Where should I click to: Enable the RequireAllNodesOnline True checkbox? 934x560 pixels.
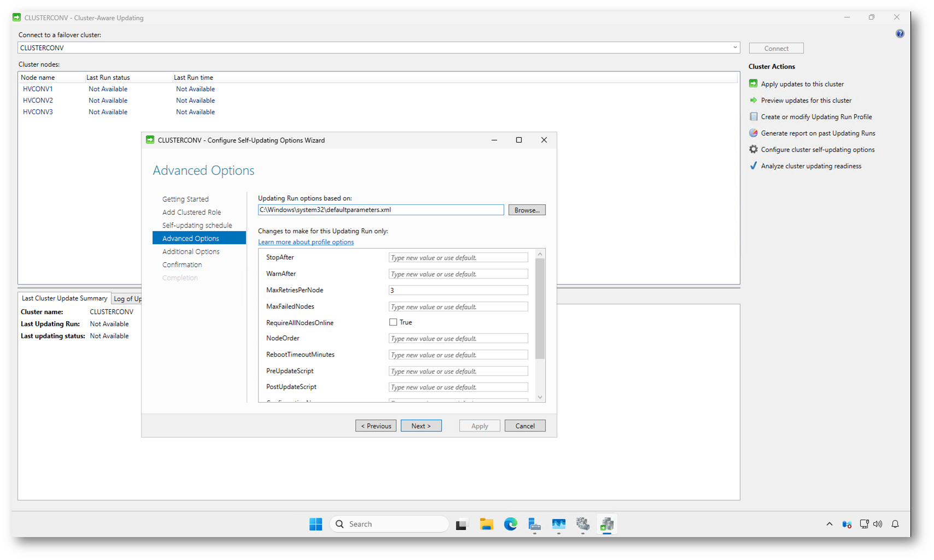pyautogui.click(x=393, y=322)
